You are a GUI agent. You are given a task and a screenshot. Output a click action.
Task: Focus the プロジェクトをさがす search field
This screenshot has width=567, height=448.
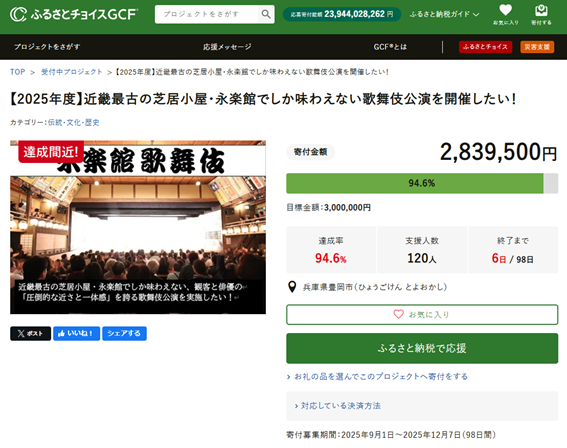click(x=206, y=14)
